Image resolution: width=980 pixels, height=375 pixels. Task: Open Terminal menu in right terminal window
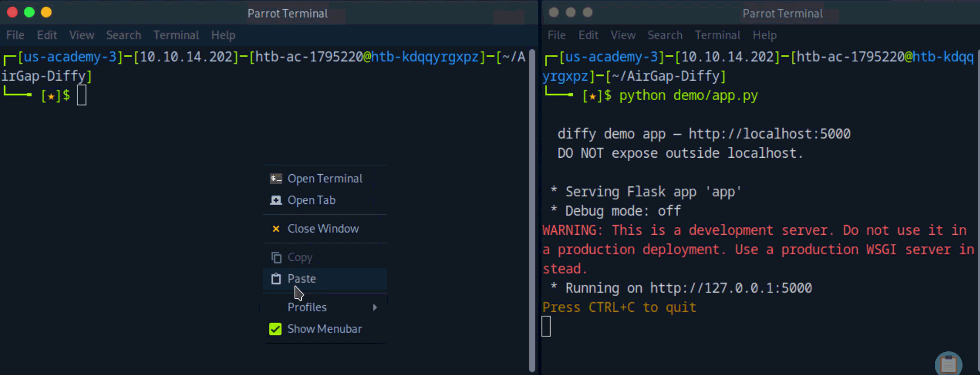(x=717, y=35)
